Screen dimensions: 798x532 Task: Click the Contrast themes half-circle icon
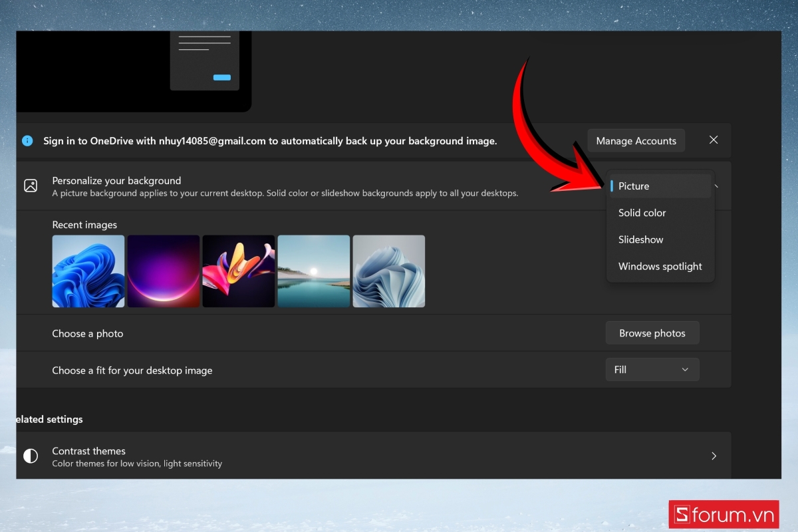(x=30, y=456)
